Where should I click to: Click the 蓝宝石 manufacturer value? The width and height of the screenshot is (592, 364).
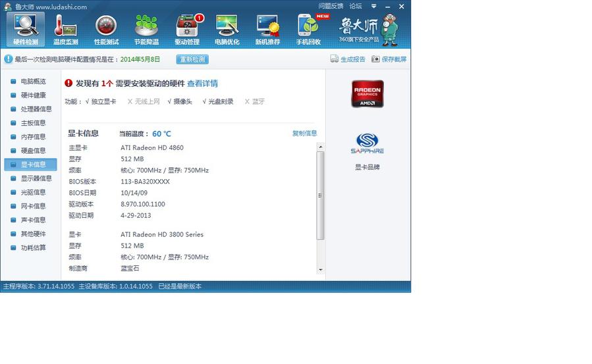pos(130,268)
